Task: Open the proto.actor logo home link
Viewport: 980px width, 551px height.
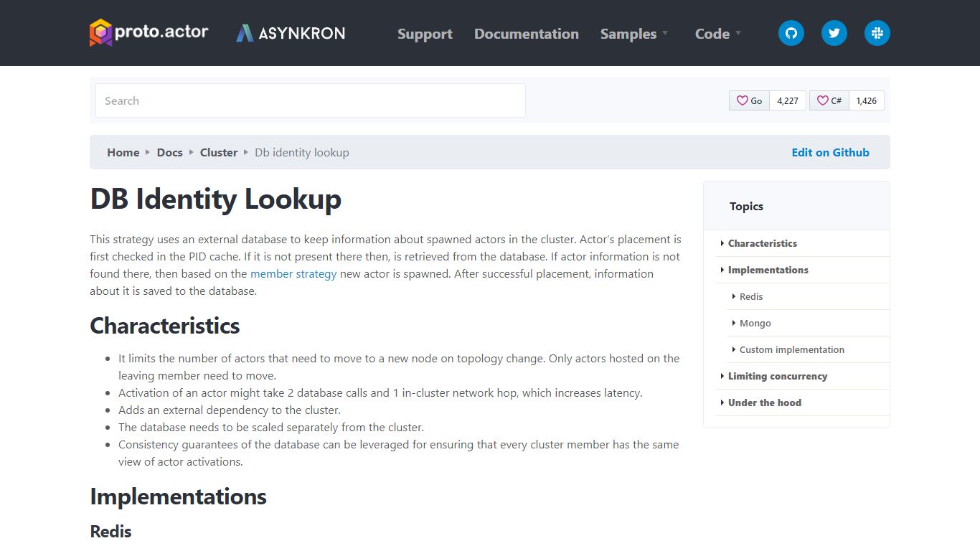Action: click(x=149, y=32)
